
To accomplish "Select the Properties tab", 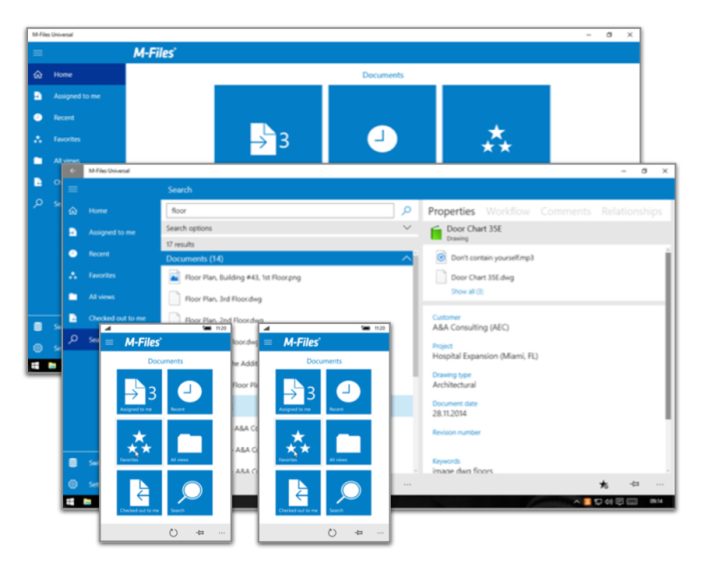I will tap(451, 211).
